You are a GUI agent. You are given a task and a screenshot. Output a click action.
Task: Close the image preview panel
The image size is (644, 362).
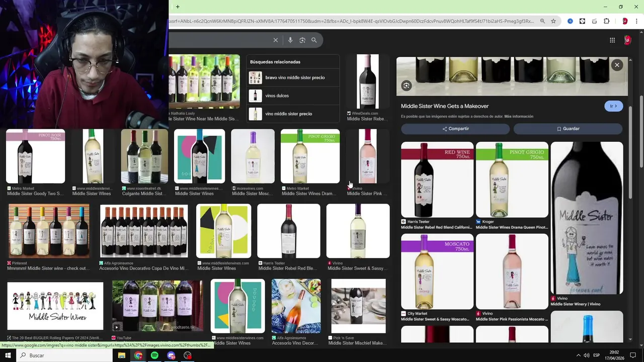[x=617, y=65]
